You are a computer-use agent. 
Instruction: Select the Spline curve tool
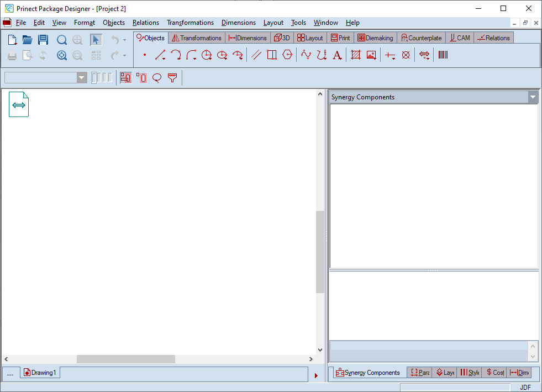306,55
